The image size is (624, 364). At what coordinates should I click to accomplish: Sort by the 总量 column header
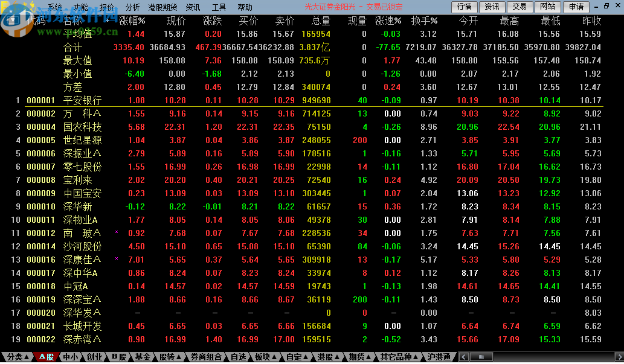(321, 21)
